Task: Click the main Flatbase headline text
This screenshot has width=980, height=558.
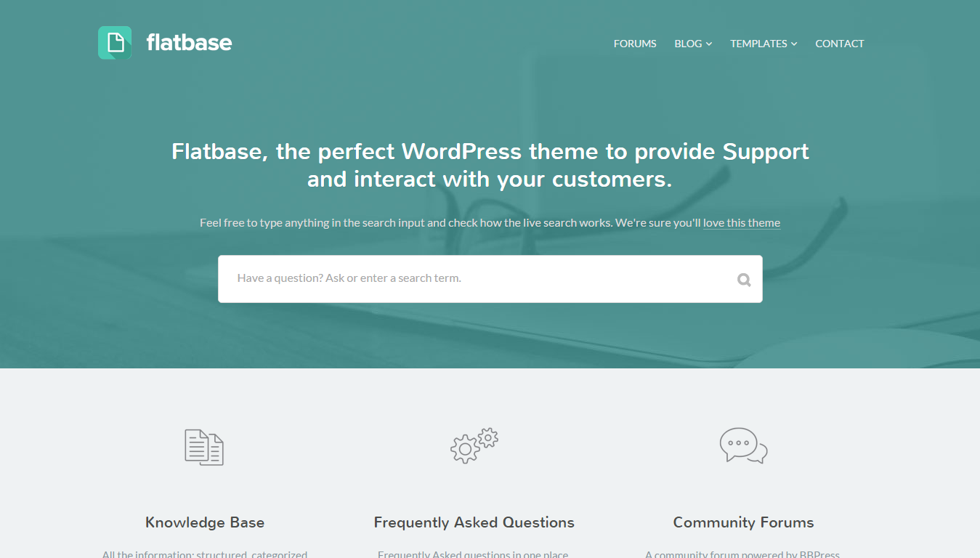Action: click(490, 165)
